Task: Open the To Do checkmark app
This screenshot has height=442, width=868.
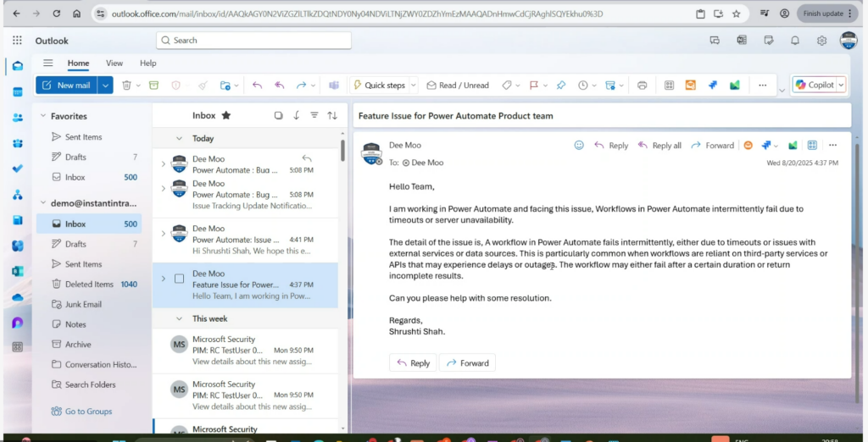Action: click(x=18, y=169)
